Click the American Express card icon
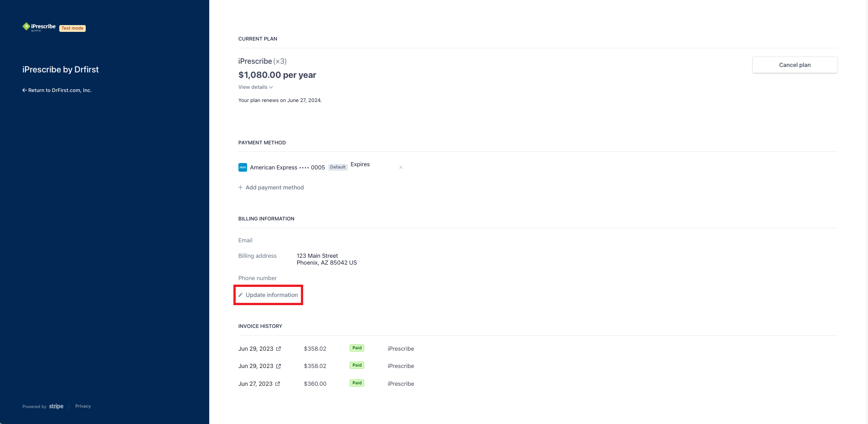This screenshot has width=868, height=424. (x=243, y=168)
